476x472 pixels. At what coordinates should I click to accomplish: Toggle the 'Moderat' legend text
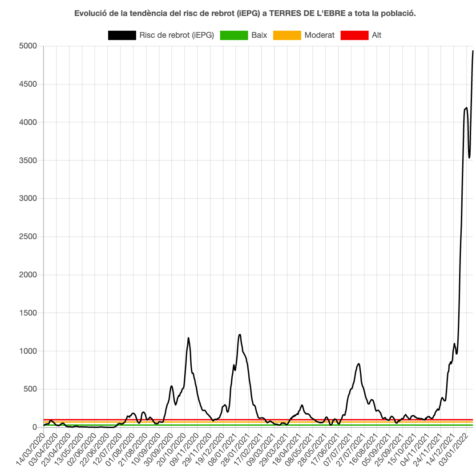coord(319,35)
